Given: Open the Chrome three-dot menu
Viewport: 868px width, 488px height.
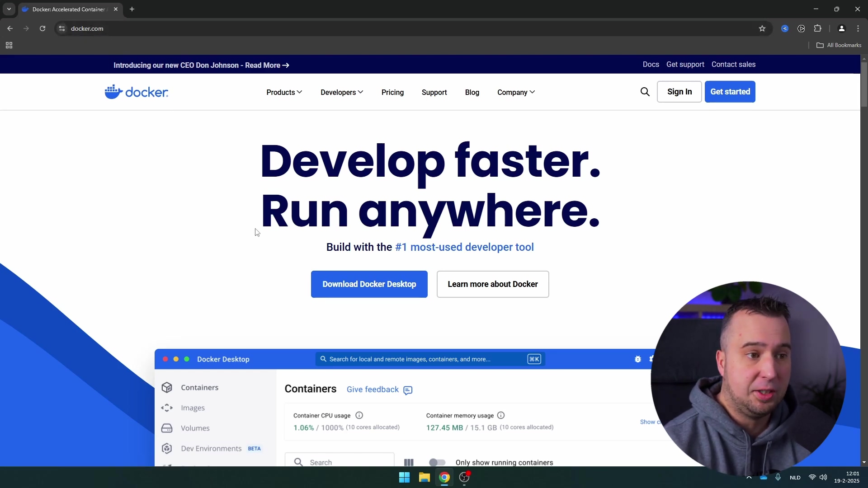Looking at the screenshot, I should point(858,28).
